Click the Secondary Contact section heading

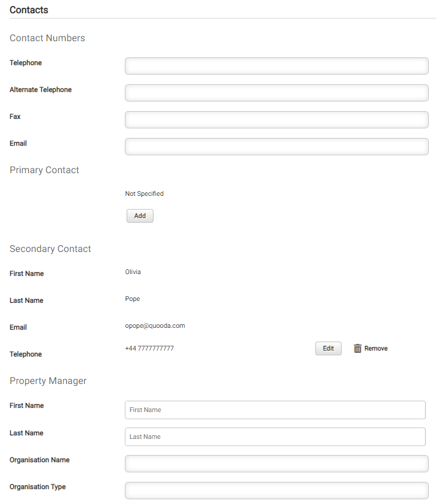(x=51, y=249)
